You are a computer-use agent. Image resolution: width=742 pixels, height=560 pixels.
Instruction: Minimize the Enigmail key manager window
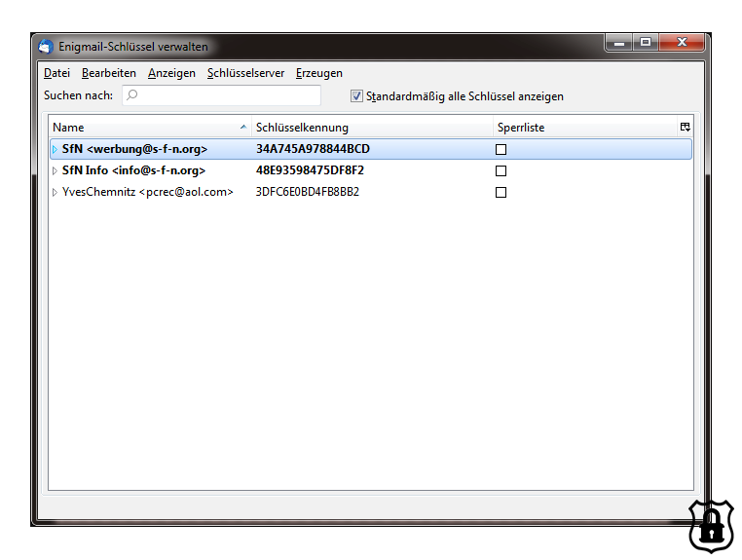click(x=619, y=43)
